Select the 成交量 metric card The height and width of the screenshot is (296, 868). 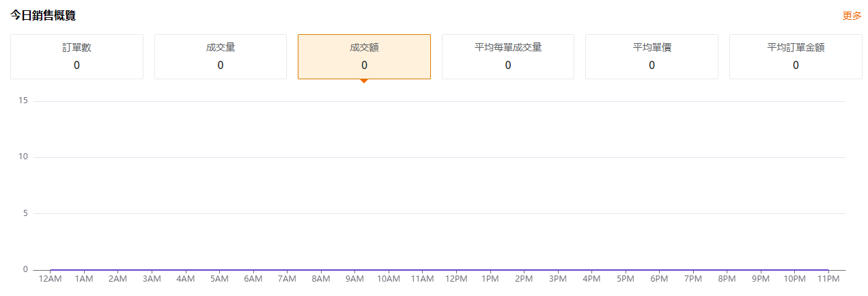coord(221,57)
